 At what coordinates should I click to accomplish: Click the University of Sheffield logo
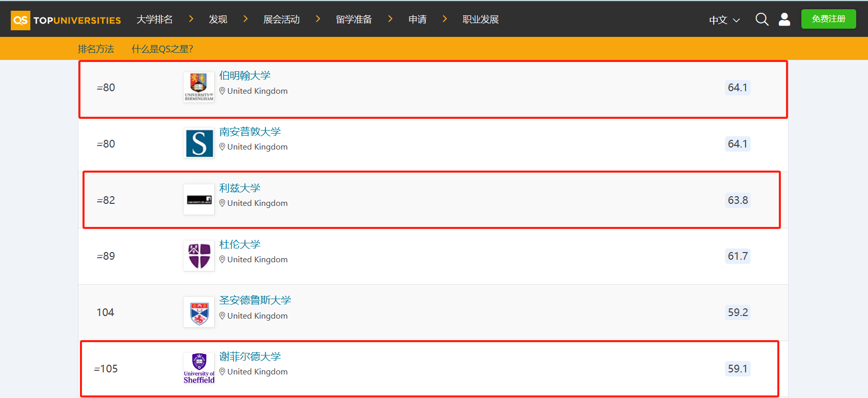pyautogui.click(x=199, y=368)
